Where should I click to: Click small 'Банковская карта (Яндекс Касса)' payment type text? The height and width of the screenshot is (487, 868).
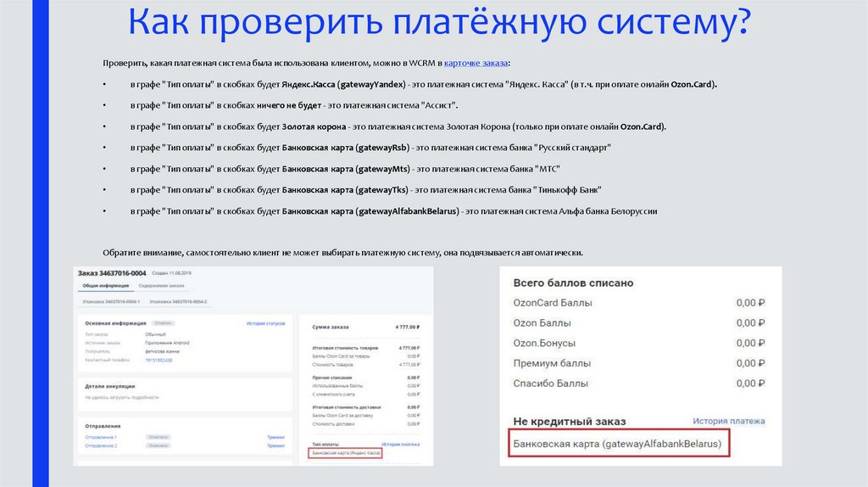[x=346, y=453]
